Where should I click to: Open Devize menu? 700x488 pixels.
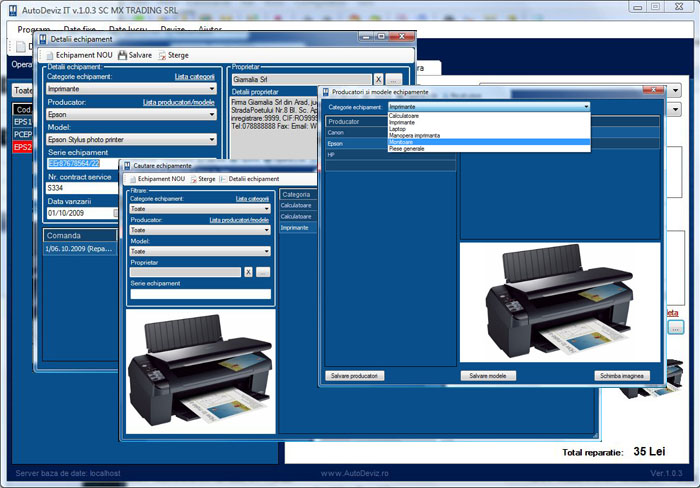pos(172,29)
